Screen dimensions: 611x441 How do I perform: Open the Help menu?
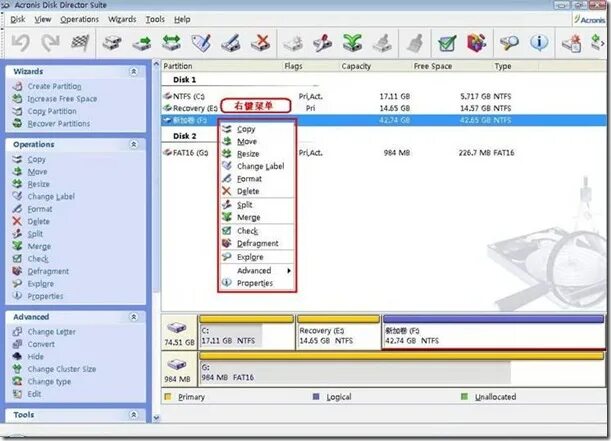click(182, 19)
